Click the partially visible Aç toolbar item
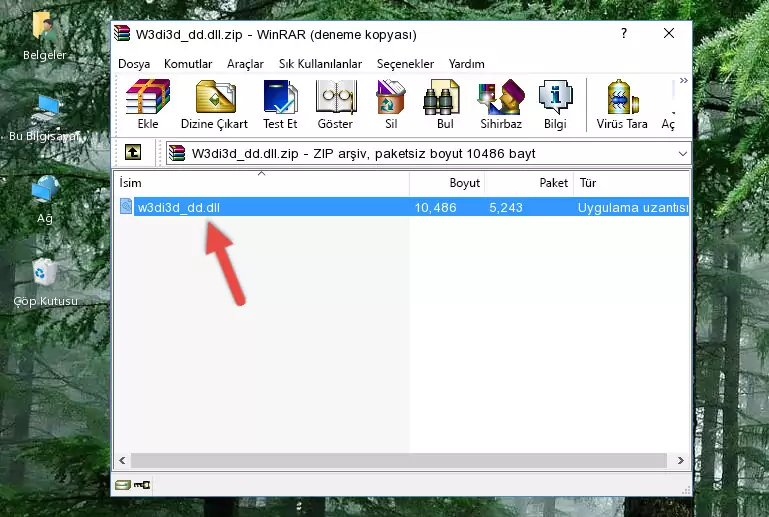This screenshot has height=517, width=769. (x=668, y=124)
